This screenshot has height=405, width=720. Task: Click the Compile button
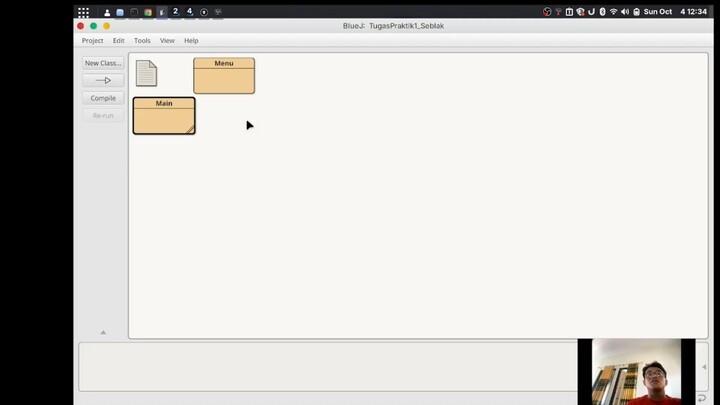103,98
